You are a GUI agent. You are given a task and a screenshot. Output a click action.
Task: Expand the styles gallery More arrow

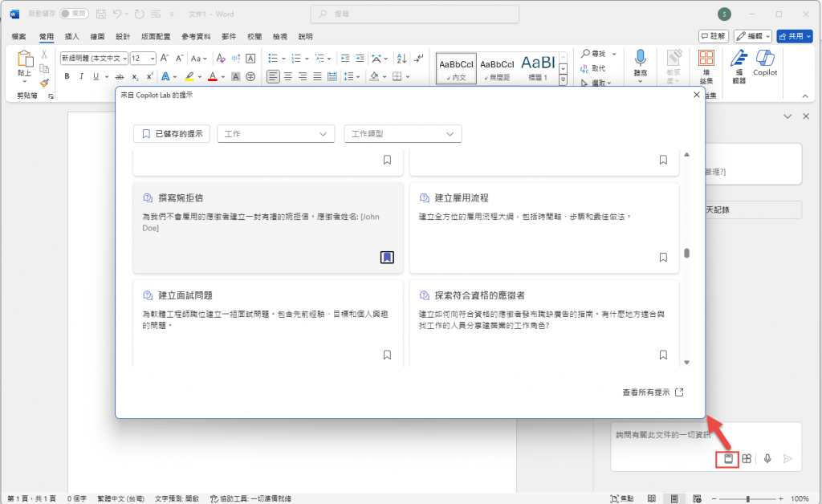pyautogui.click(x=563, y=80)
